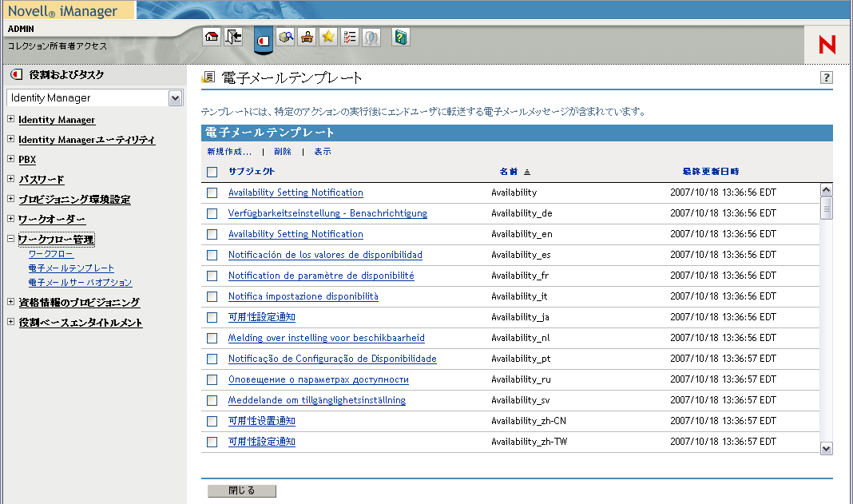Click the Exit/logout door icon
The width and height of the screenshot is (853, 504).
coord(233,37)
